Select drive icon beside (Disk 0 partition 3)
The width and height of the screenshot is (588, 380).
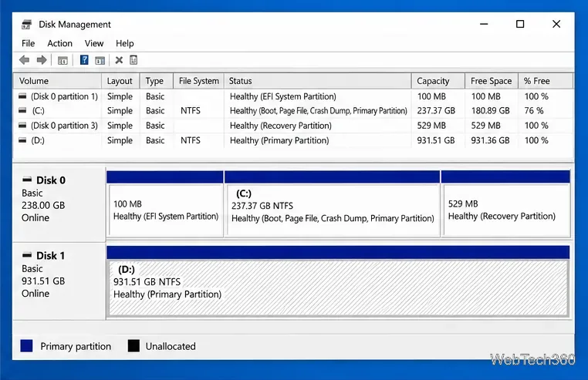22,125
